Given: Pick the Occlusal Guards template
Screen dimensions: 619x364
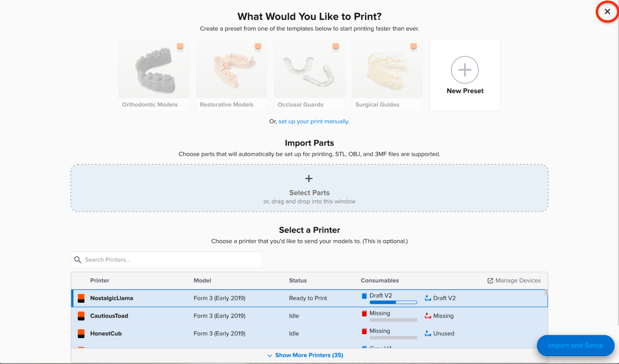Looking at the screenshot, I should (309, 75).
